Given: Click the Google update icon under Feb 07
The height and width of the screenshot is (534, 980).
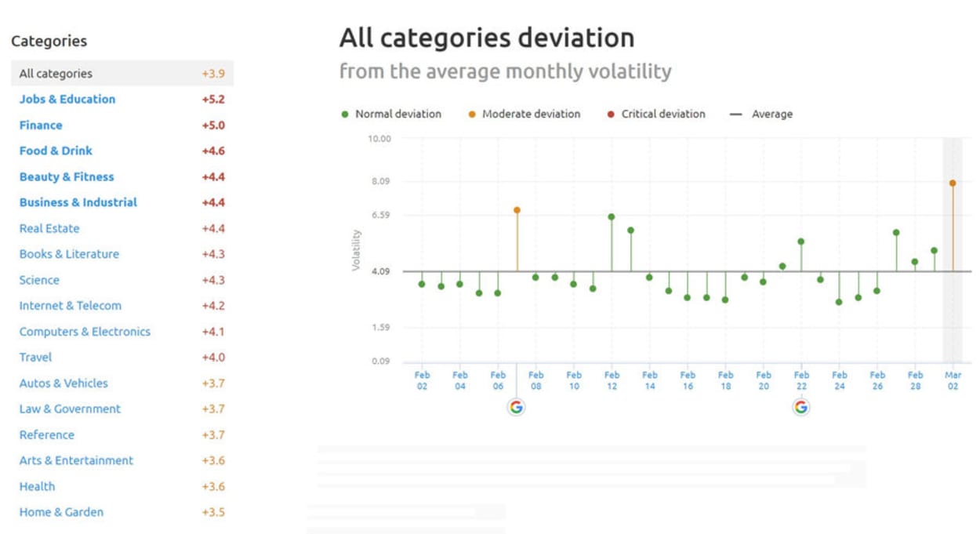Looking at the screenshot, I should tap(516, 407).
